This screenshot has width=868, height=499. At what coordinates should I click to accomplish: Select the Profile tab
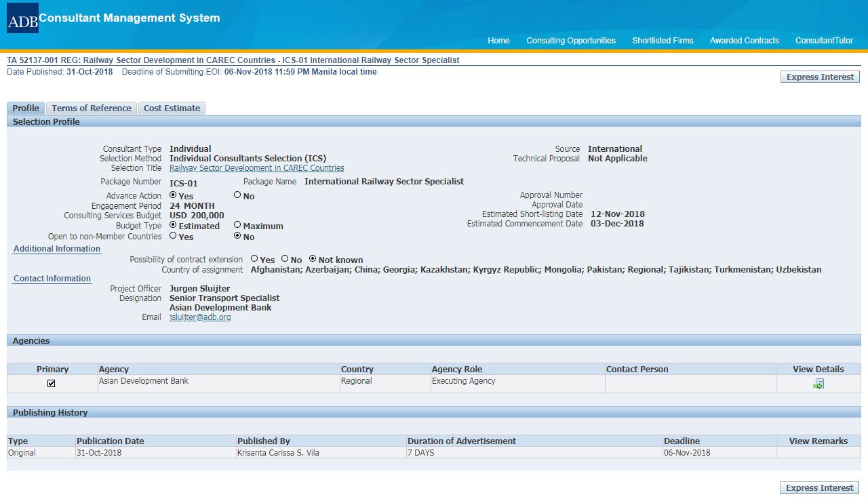click(26, 108)
